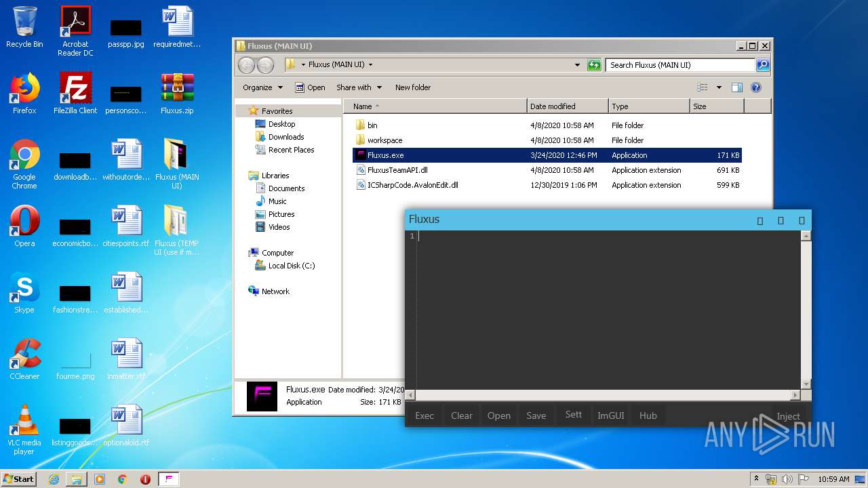Open the view options dropdown arrow
This screenshot has height=488, width=868.
719,87
